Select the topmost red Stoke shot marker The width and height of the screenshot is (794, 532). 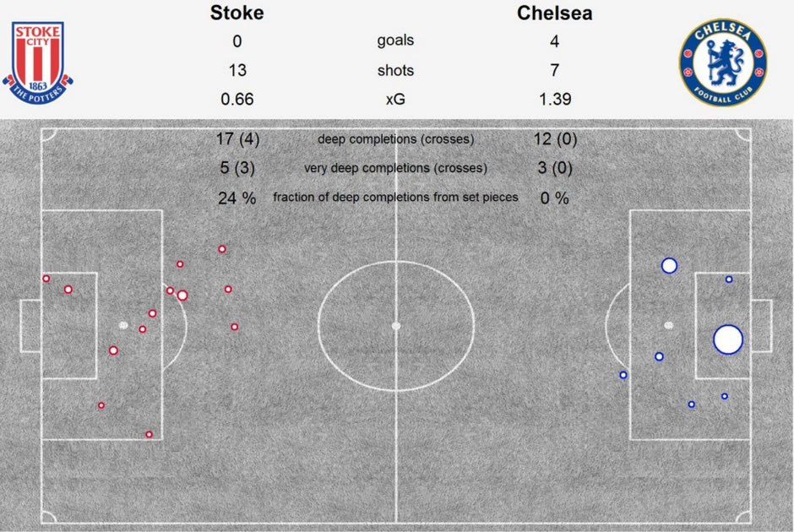(222, 249)
